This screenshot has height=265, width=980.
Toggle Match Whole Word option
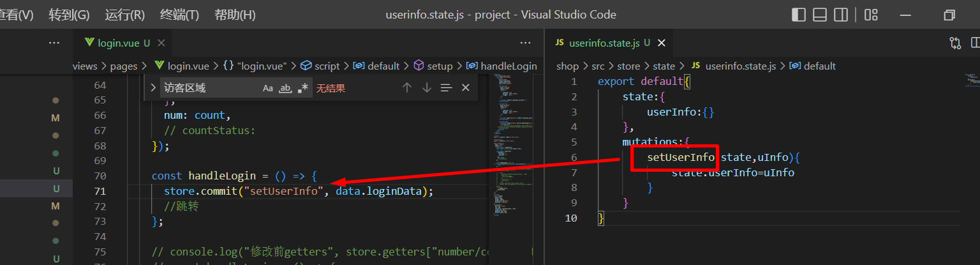click(x=286, y=88)
